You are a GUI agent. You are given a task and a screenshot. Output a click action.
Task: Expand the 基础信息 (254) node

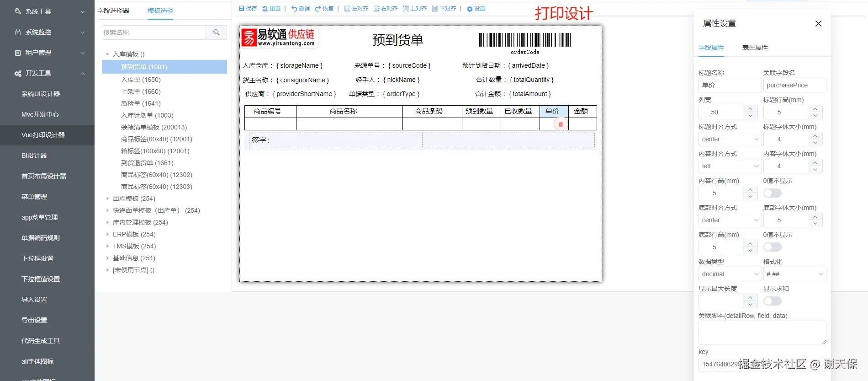[x=107, y=258]
